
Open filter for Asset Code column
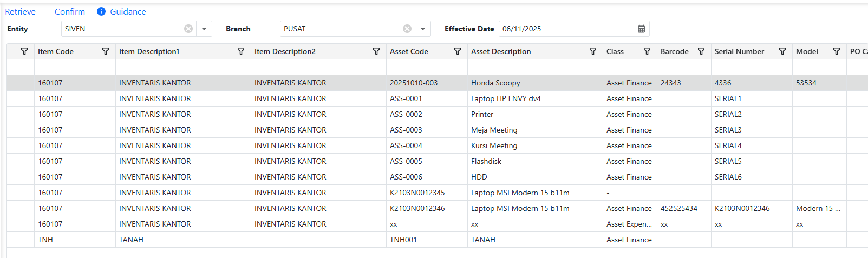458,51
